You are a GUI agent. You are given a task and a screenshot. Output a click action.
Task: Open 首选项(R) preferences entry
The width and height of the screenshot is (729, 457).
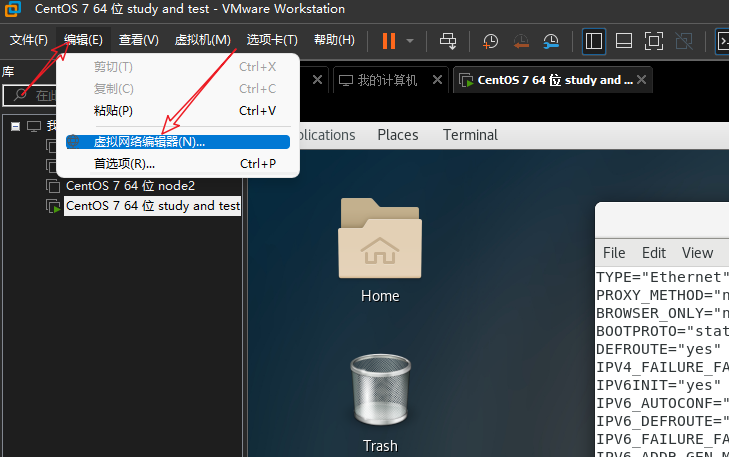click(178, 164)
